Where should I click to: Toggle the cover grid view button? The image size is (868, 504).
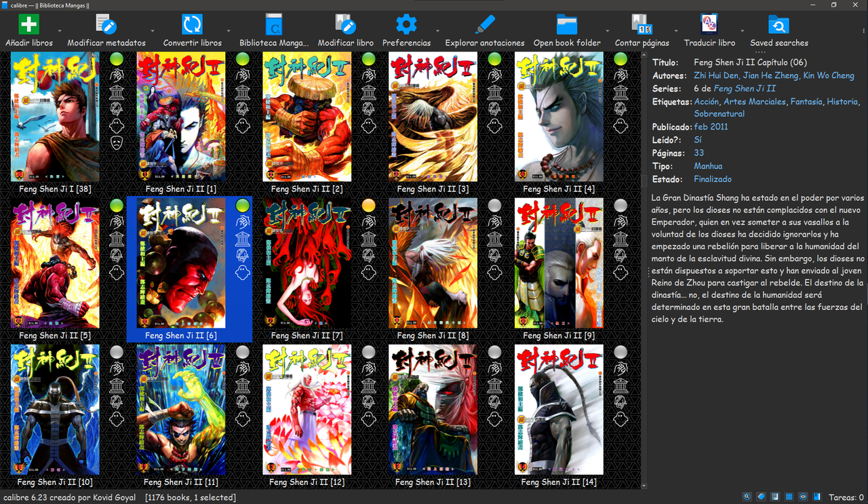click(x=789, y=497)
